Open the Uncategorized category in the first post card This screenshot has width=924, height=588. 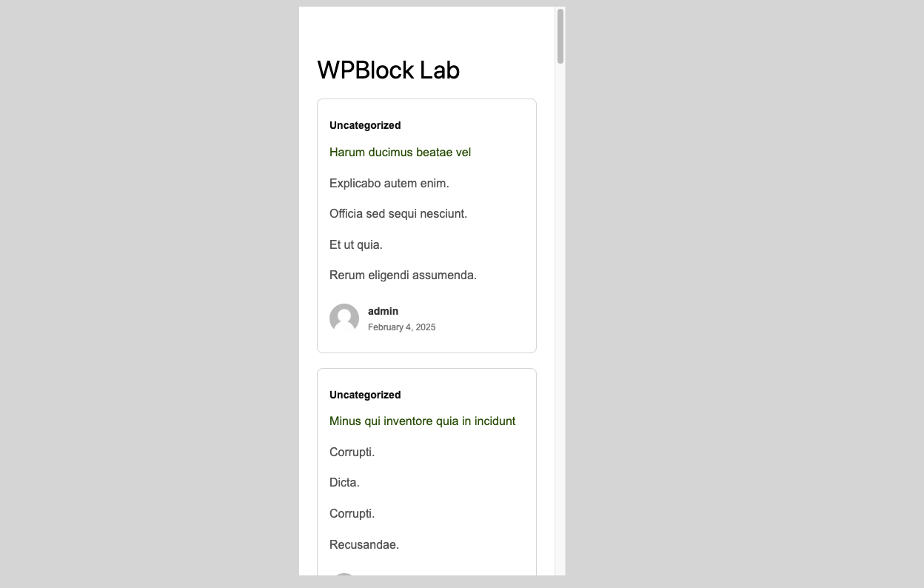click(365, 125)
